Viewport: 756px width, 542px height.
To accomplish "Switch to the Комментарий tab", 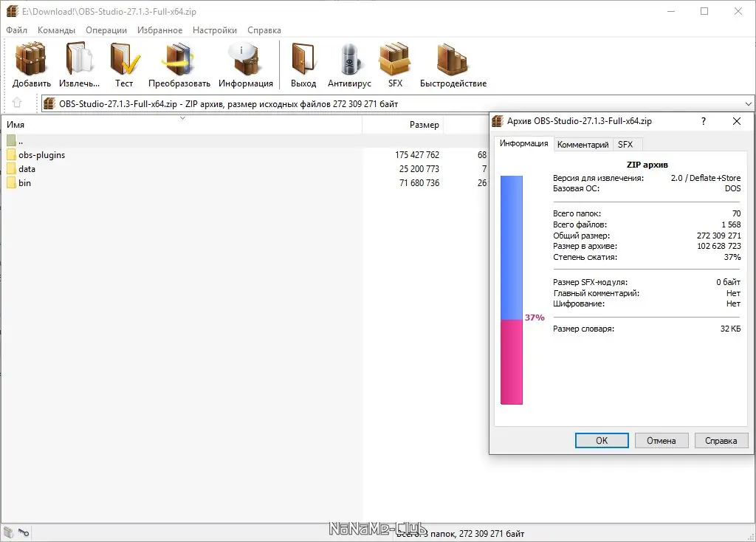I will (x=583, y=144).
